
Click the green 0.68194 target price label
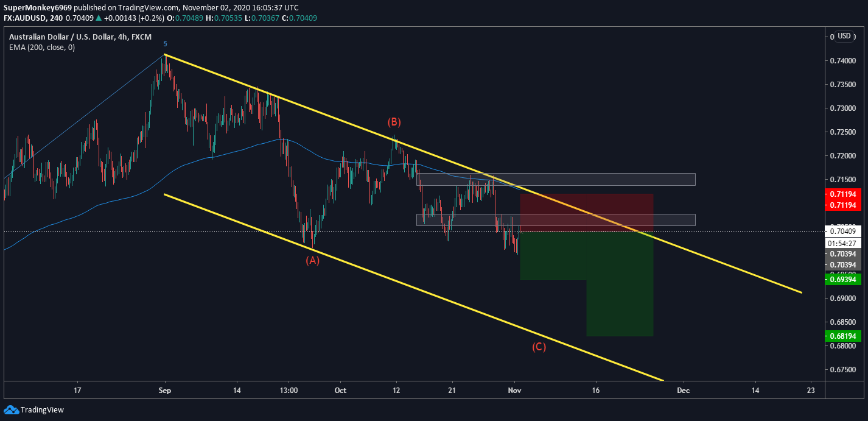(x=844, y=336)
